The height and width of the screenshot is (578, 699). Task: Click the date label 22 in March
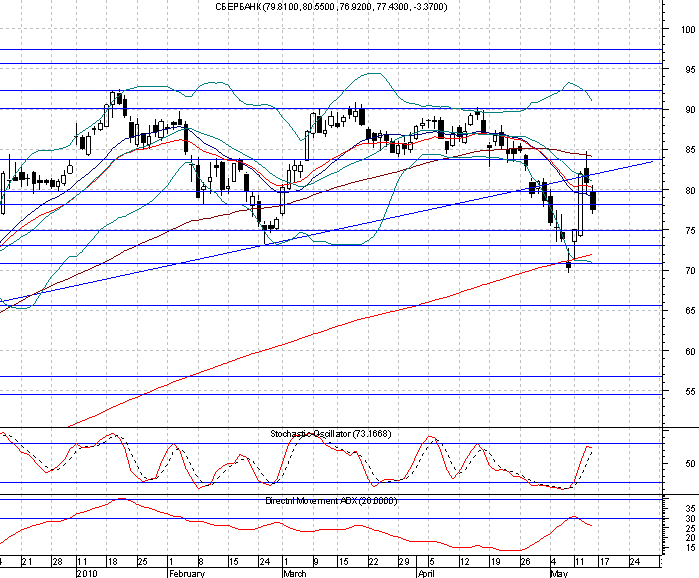tap(374, 562)
